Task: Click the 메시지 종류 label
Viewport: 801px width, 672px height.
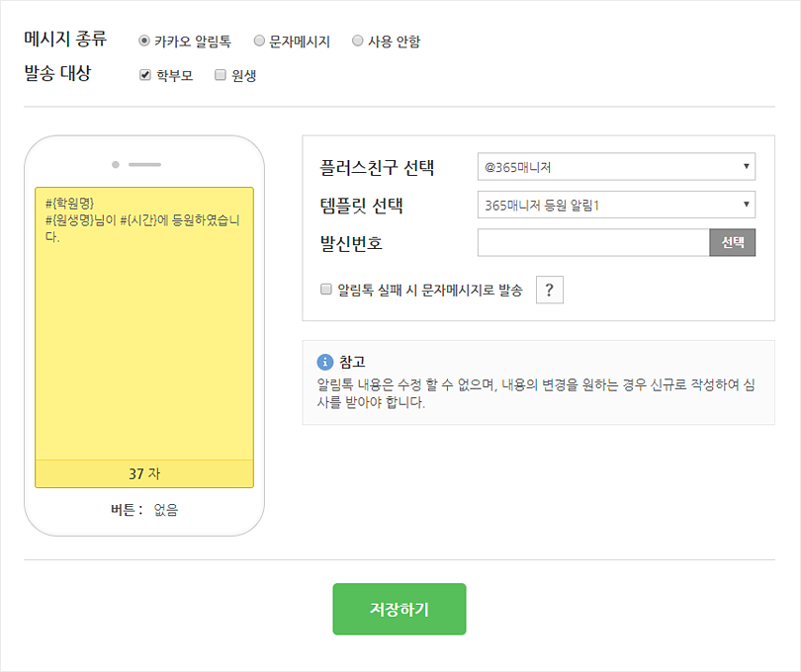Action: (x=65, y=39)
